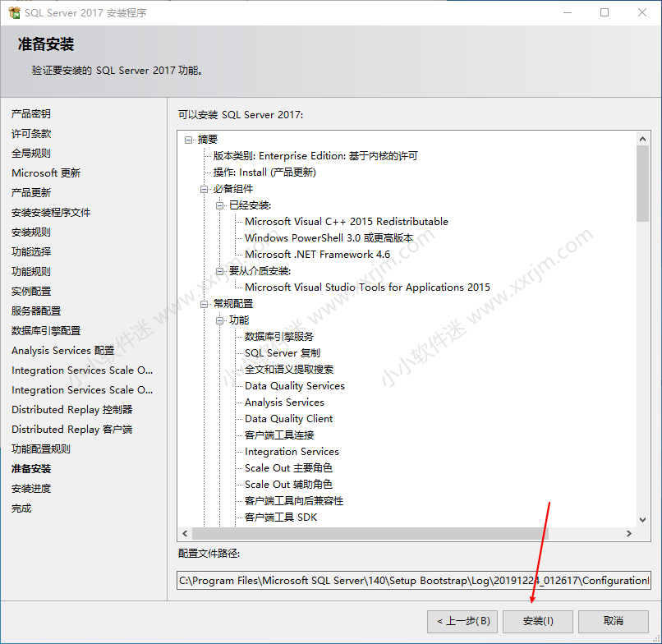Click the vertical scrollbar thumb
The height and width of the screenshot is (644, 662).
coord(642,183)
